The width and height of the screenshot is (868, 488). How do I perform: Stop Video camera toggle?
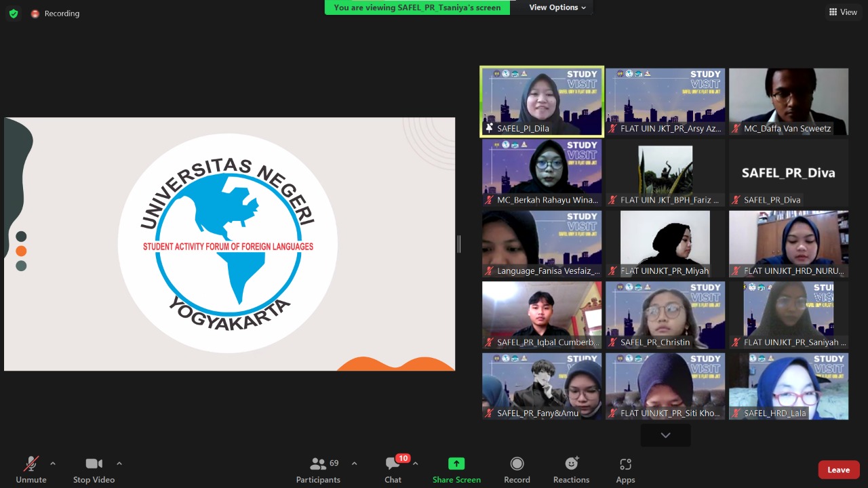click(94, 470)
